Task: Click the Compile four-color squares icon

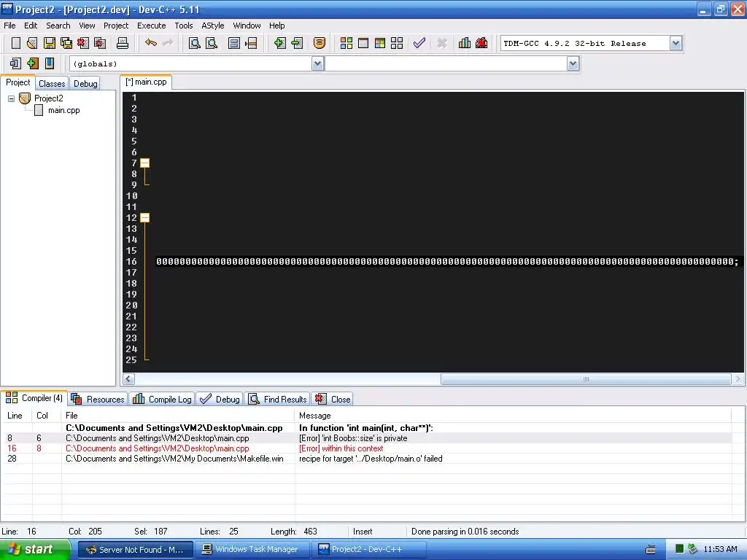Action: click(347, 43)
